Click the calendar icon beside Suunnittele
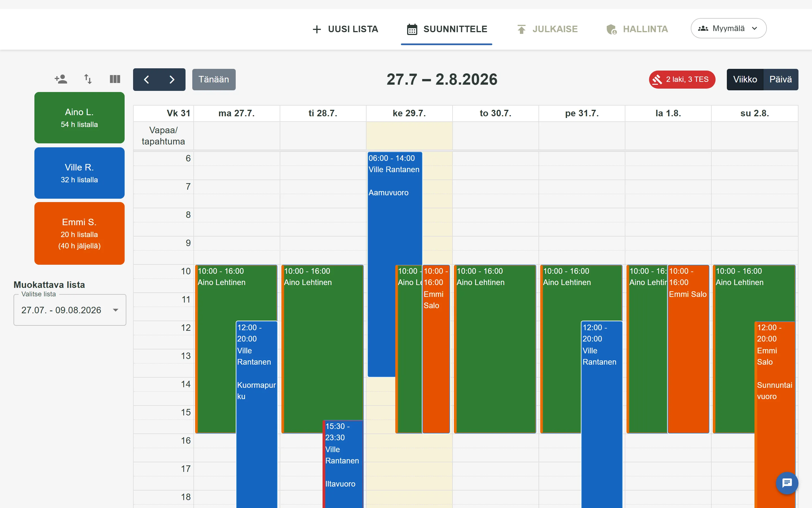 coord(412,30)
